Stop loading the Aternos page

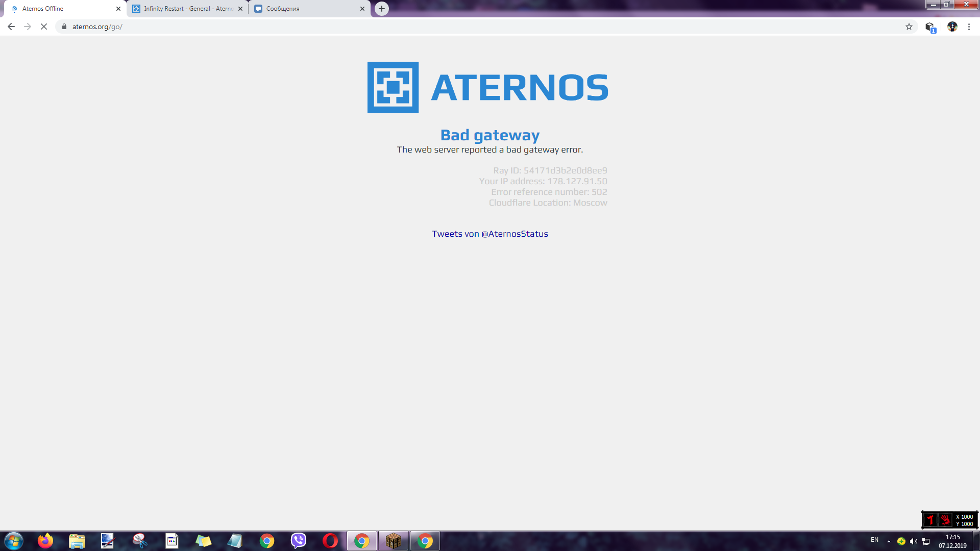(44, 27)
